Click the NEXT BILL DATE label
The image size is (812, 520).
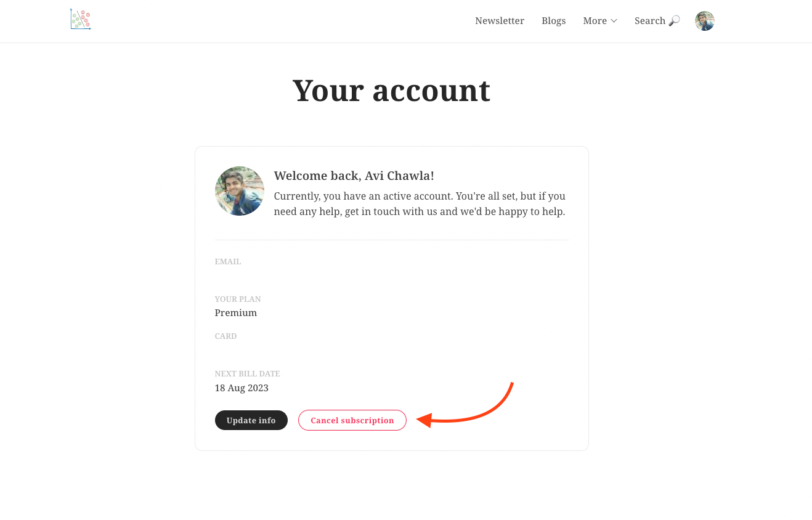(248, 374)
